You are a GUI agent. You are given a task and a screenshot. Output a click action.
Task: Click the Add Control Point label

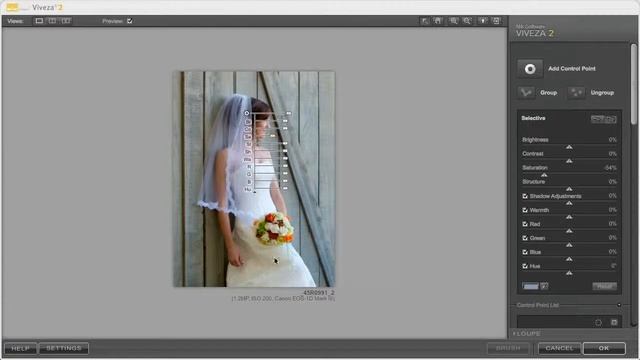click(571, 69)
